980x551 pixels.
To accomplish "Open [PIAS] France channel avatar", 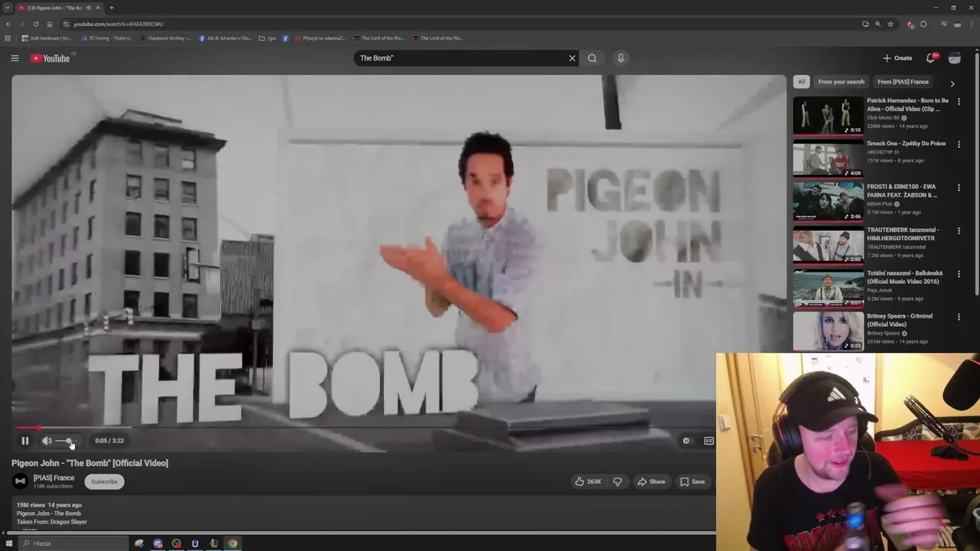I will click(21, 481).
